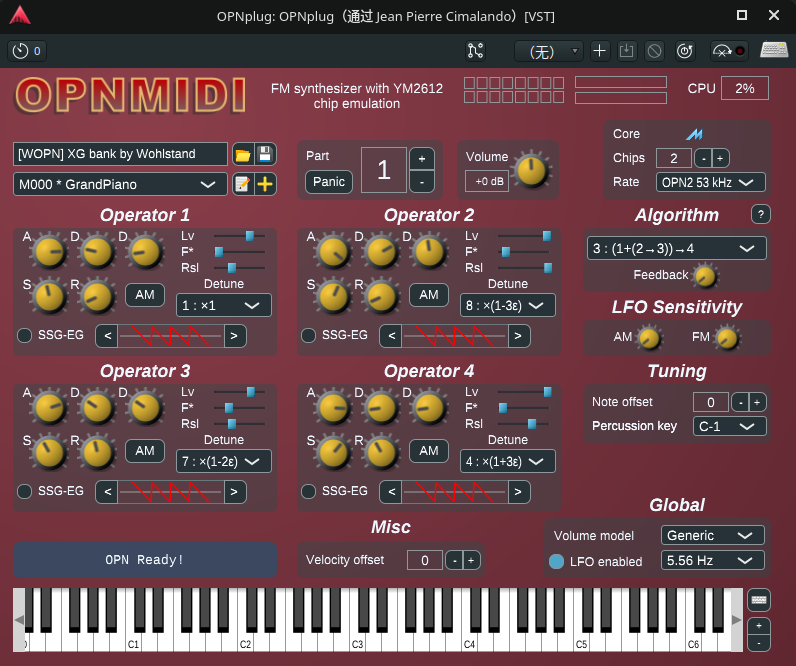Toggle AM button on Operator 1
Viewport: 796px width, 666px height.
coord(145,295)
